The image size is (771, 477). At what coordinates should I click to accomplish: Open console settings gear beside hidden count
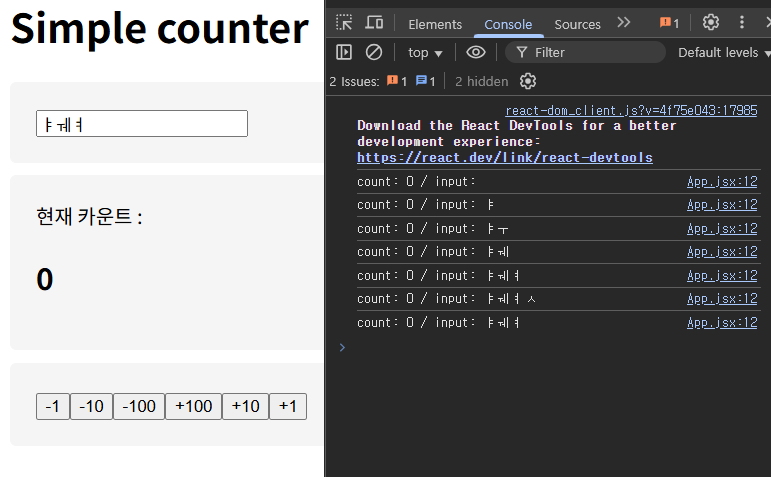528,81
